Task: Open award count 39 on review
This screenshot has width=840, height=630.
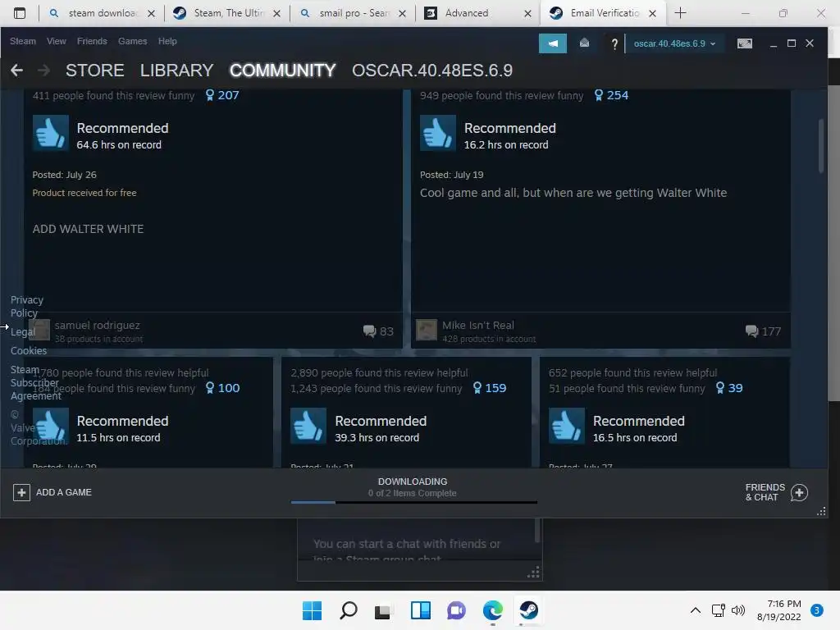Action: [729, 388]
